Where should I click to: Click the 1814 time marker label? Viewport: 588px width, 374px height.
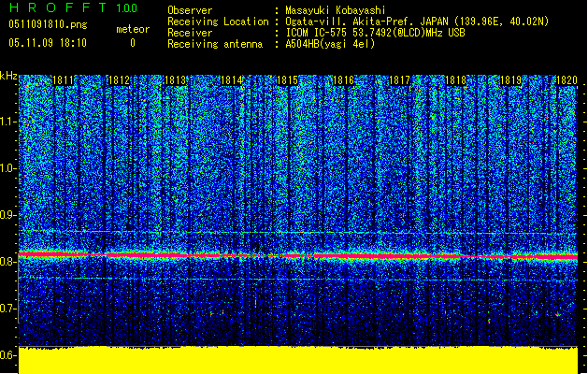point(232,80)
